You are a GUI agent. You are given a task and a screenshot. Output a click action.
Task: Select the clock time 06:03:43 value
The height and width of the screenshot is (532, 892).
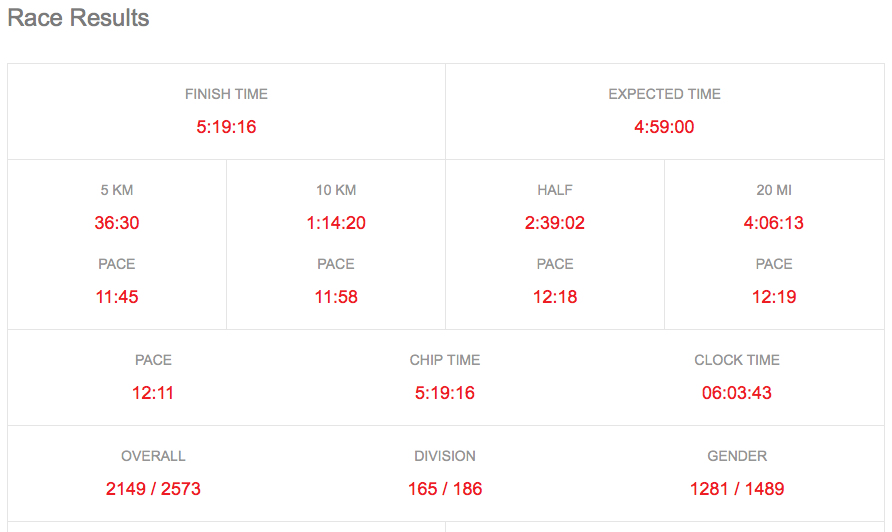point(737,393)
